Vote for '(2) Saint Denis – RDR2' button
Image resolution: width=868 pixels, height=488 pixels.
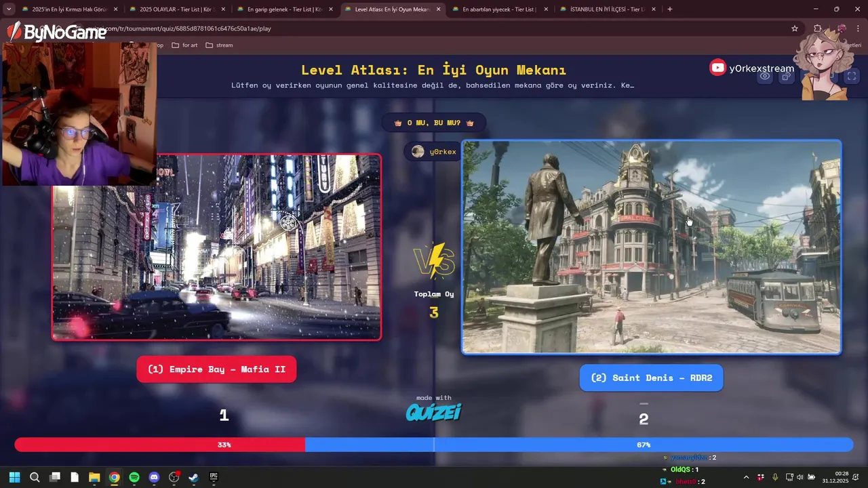(x=651, y=378)
